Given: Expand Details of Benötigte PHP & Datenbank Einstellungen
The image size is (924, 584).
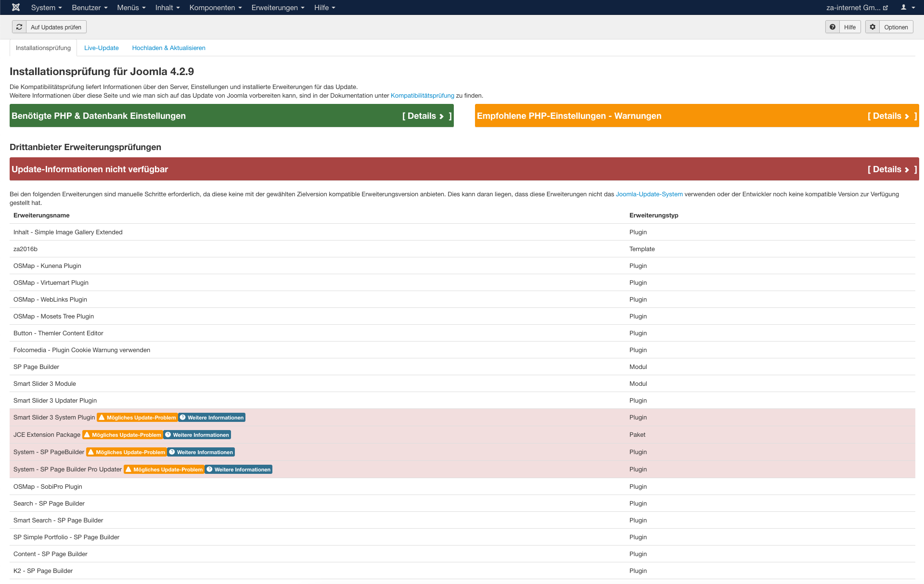Looking at the screenshot, I should (427, 116).
